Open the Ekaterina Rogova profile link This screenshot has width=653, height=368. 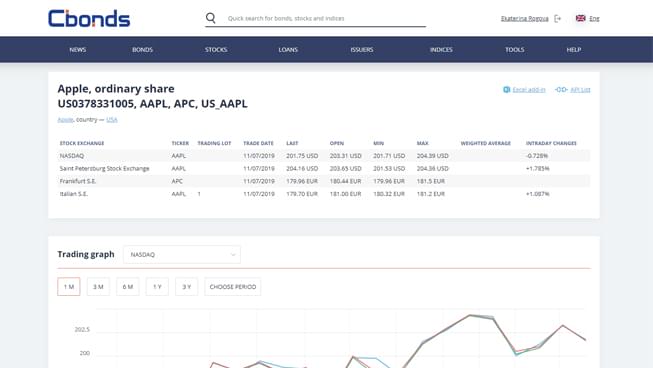click(x=525, y=18)
